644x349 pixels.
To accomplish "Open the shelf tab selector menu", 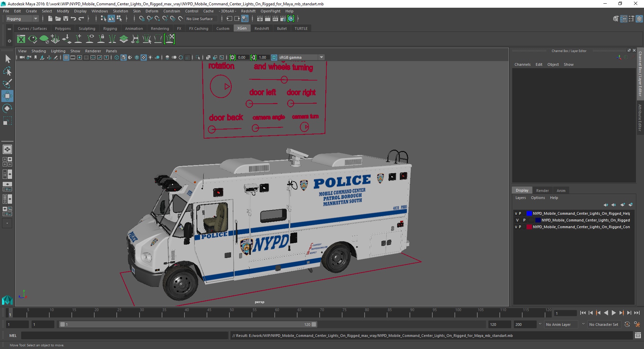I will click(9, 29).
